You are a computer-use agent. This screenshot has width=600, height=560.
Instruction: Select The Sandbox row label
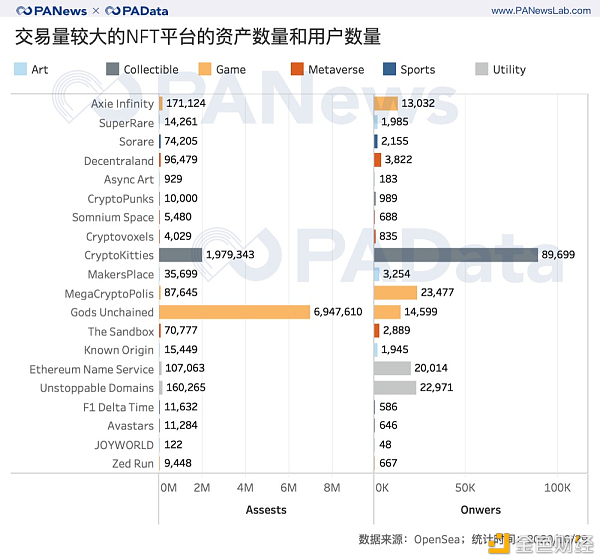click(x=121, y=331)
